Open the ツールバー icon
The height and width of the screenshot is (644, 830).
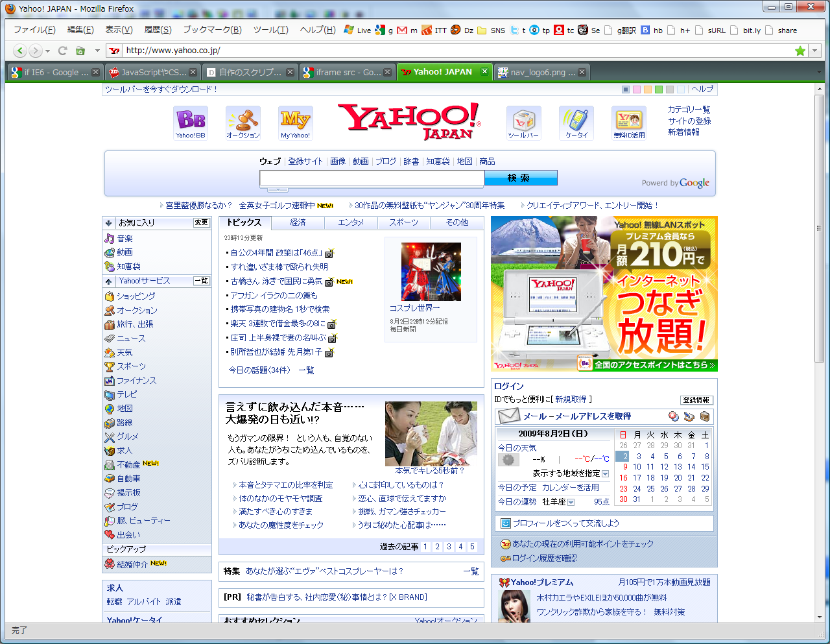point(523,123)
